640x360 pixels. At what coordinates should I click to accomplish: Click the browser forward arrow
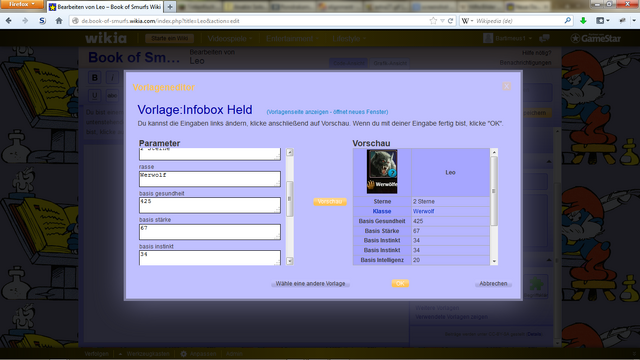pyautogui.click(x=25, y=21)
